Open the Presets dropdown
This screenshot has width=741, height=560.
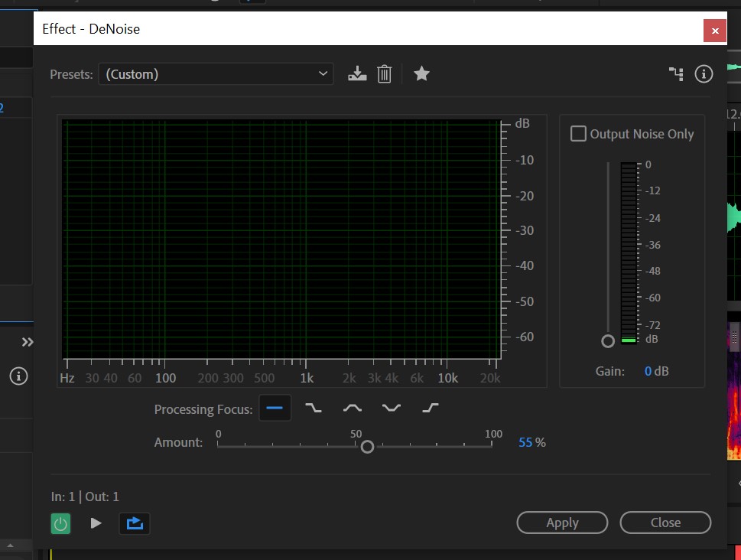click(216, 74)
